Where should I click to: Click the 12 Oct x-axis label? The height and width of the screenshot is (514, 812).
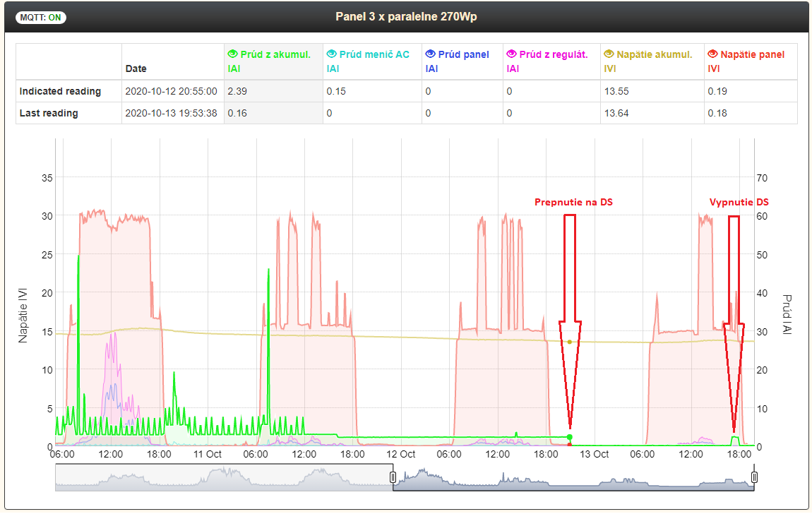coord(401,454)
